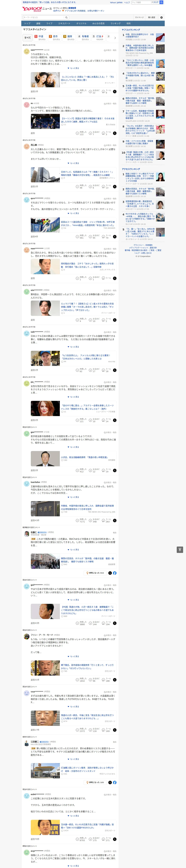This screenshot has height=868, width=186.
Task: Click 非表示・報告 on san******** comment
Action: tap(110, 50)
